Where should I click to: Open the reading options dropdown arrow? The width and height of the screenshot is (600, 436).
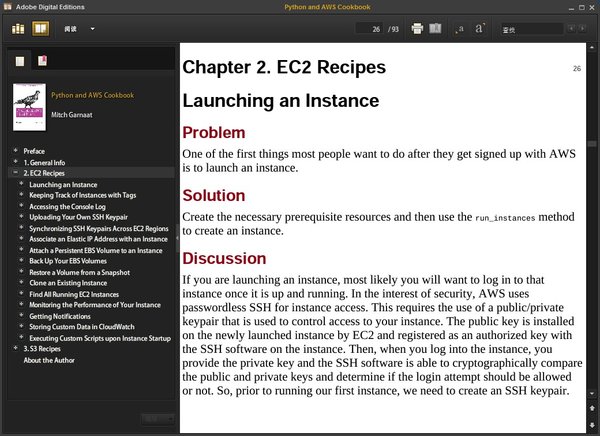pyautogui.click(x=92, y=29)
